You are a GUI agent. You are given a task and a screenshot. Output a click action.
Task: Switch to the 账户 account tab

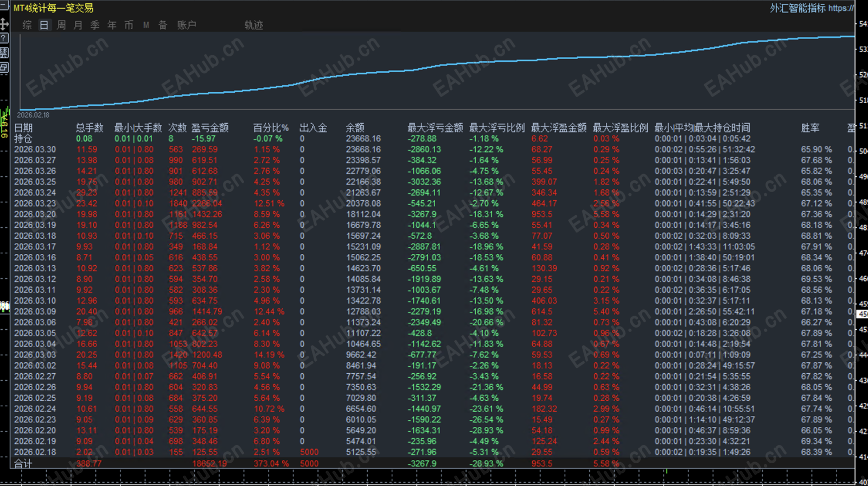pos(187,25)
